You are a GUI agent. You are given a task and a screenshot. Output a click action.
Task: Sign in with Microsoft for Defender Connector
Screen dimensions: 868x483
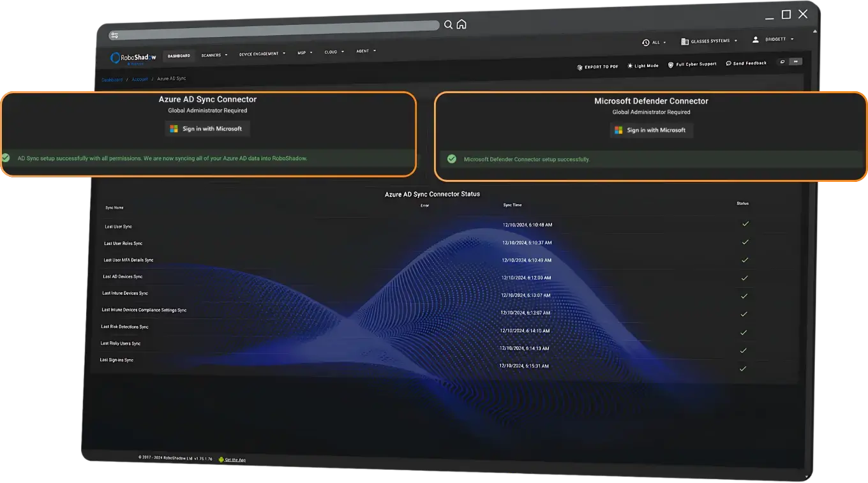tap(651, 130)
